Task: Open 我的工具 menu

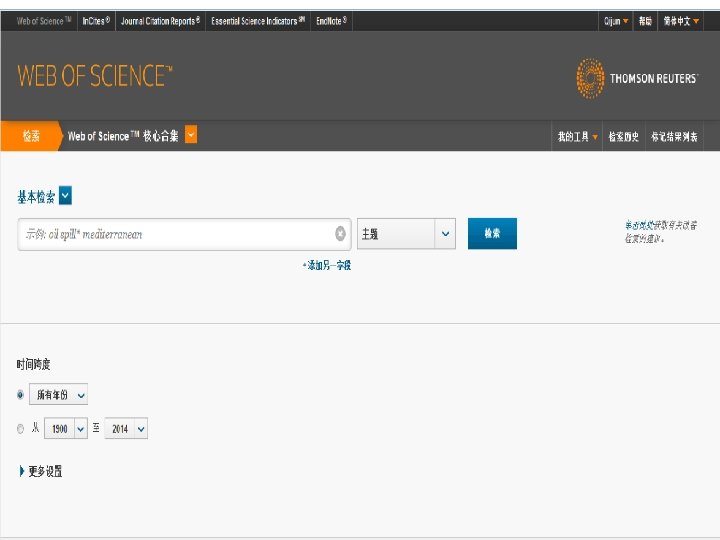Action: (x=577, y=136)
